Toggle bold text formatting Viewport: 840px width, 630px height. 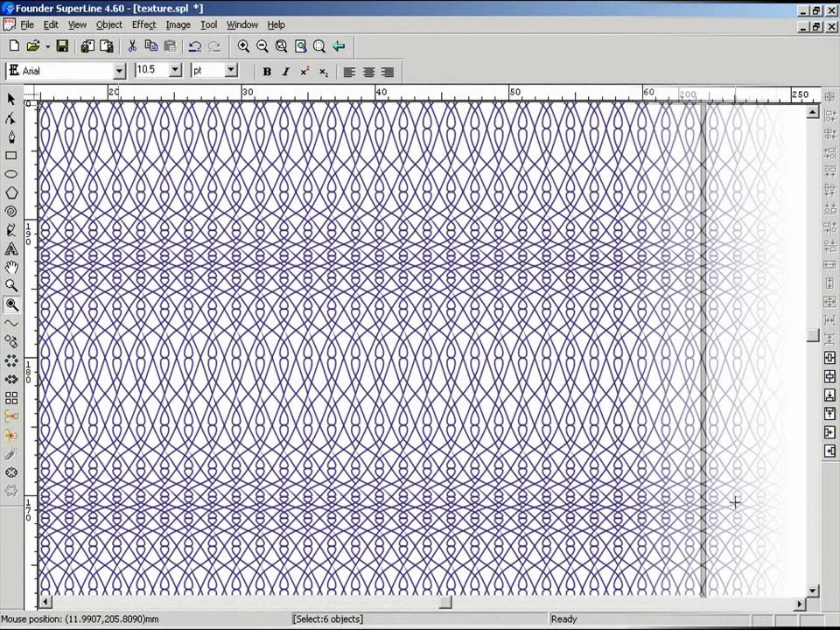pyautogui.click(x=267, y=71)
